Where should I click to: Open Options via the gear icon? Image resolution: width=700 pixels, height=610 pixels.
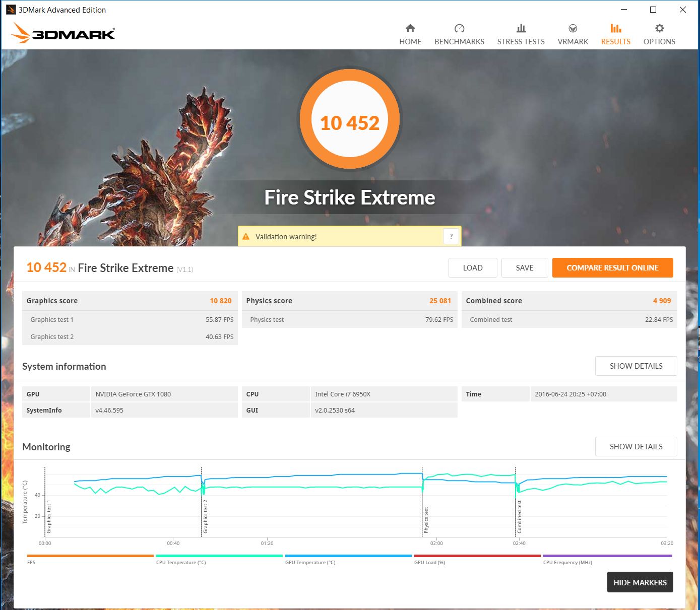pos(659,28)
